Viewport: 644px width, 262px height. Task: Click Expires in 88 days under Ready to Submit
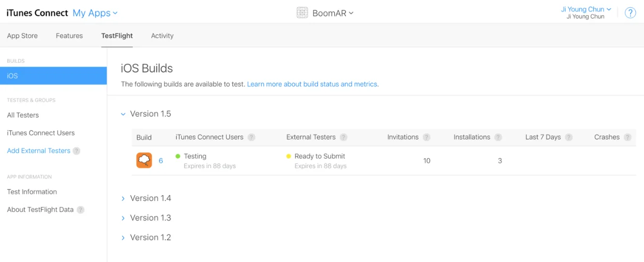(321, 166)
